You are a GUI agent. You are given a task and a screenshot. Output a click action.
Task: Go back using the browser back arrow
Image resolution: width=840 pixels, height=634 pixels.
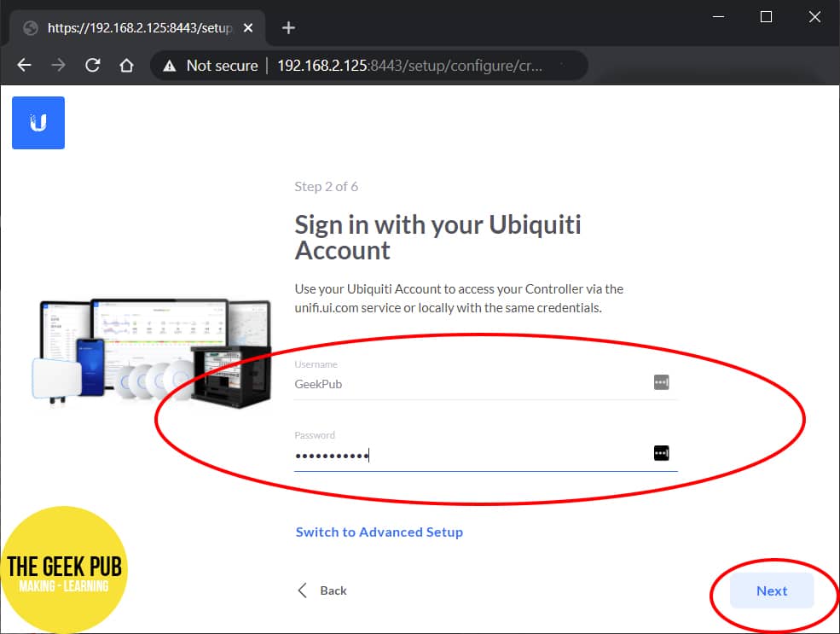(x=25, y=66)
